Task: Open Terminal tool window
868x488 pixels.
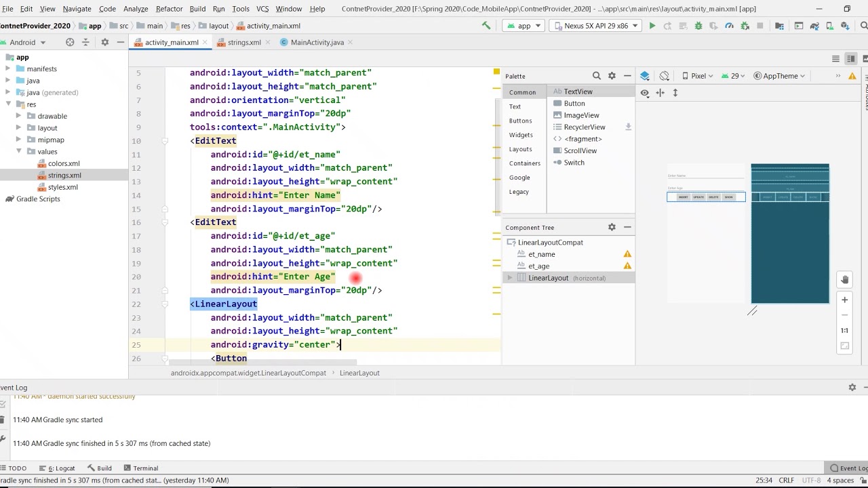Action: (141, 468)
